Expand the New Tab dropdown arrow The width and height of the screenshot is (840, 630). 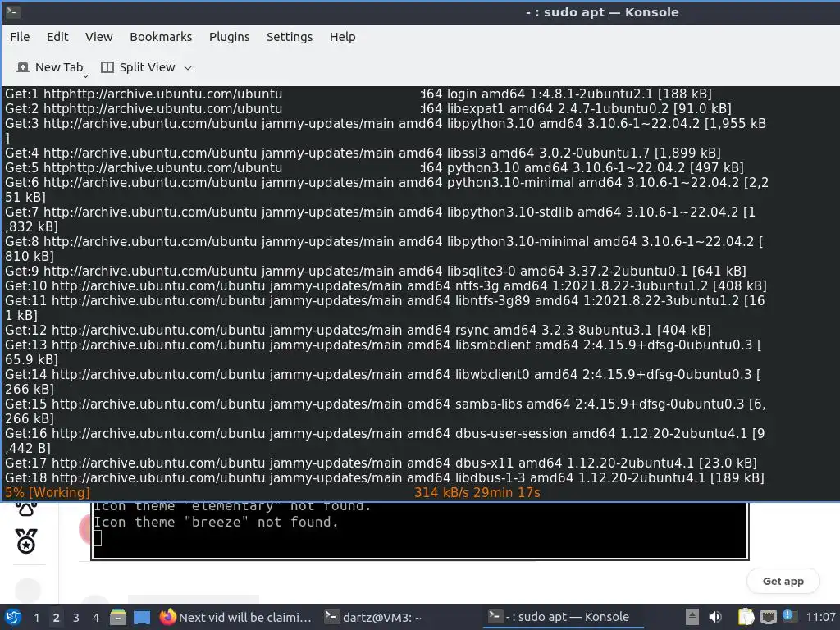pos(85,76)
